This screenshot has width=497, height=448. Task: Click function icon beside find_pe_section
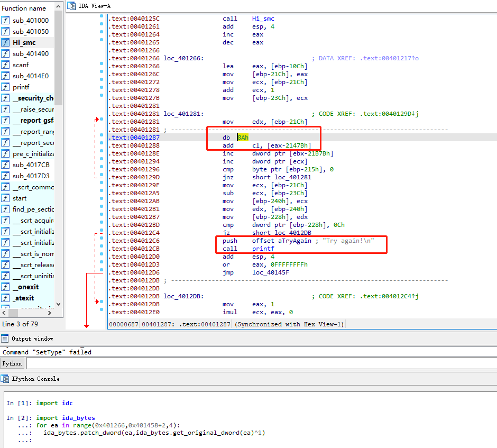coord(5,209)
